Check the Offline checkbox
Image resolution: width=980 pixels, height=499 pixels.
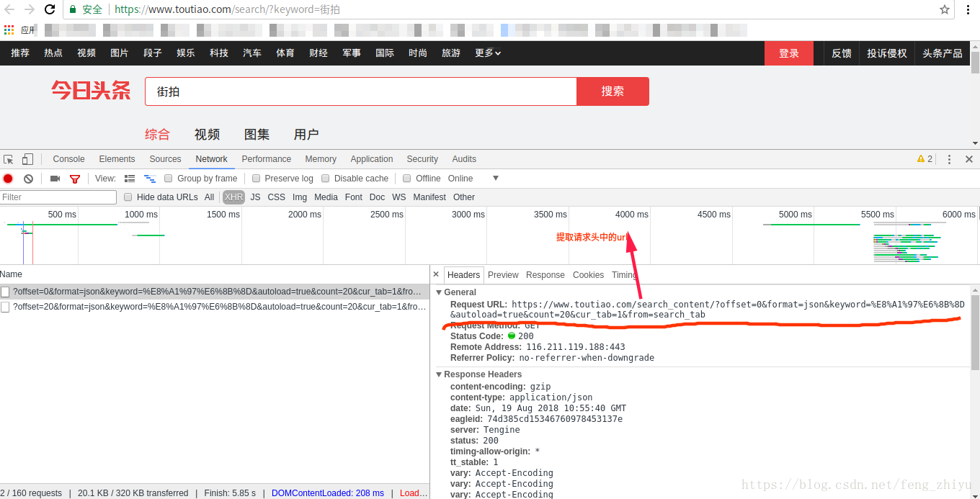(x=407, y=179)
